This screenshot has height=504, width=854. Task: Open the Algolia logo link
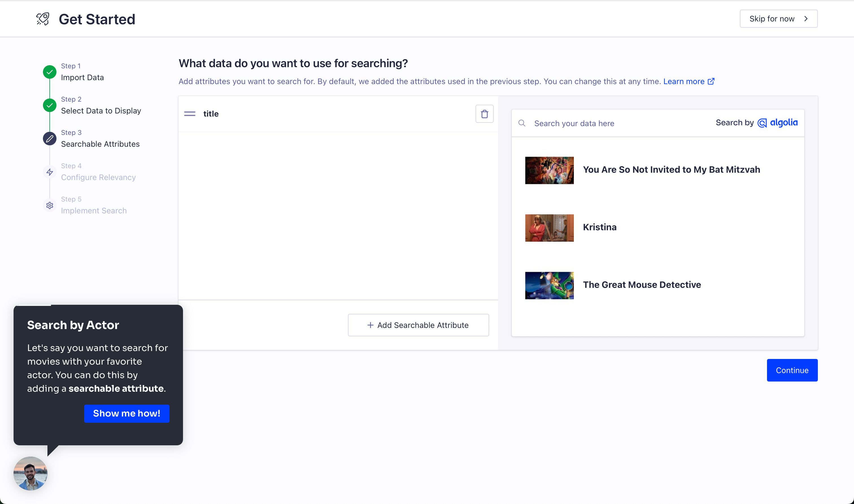coord(777,122)
